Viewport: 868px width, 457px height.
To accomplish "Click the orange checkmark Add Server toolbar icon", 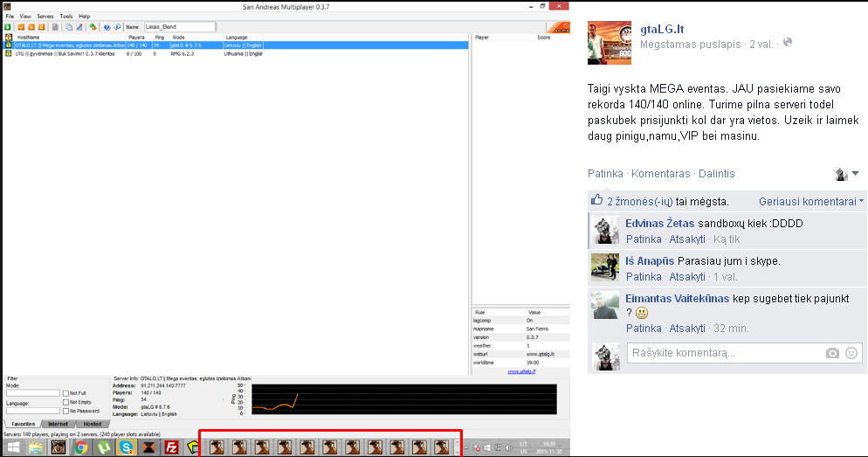I will click(x=21, y=27).
